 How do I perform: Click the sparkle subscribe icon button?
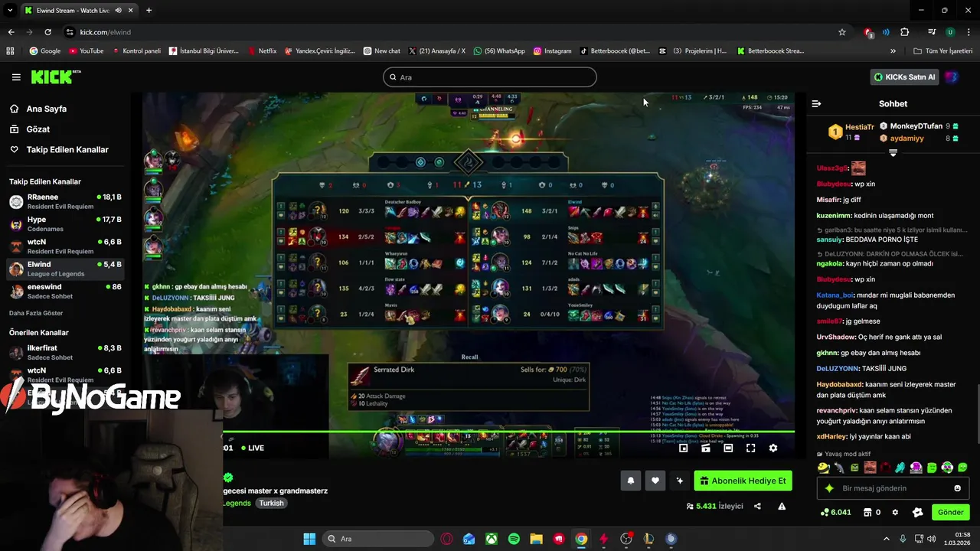(x=679, y=481)
